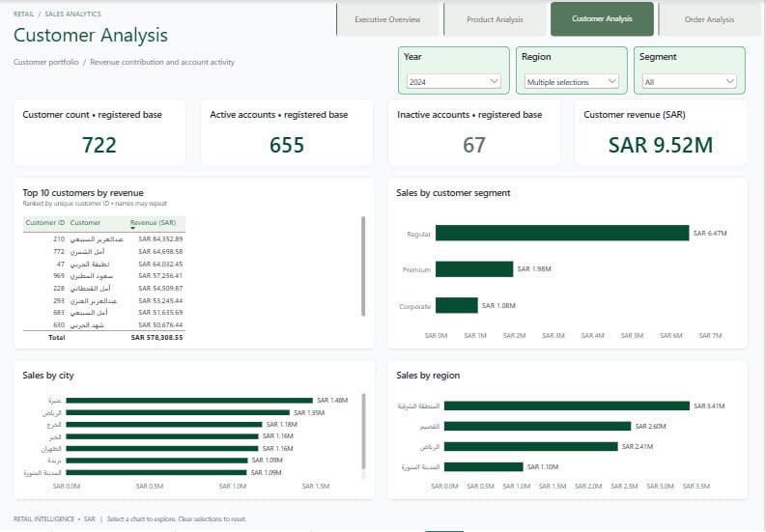766x532 pixels.
Task: Click the SAR 1.18M city bar
Action: [x=164, y=425]
